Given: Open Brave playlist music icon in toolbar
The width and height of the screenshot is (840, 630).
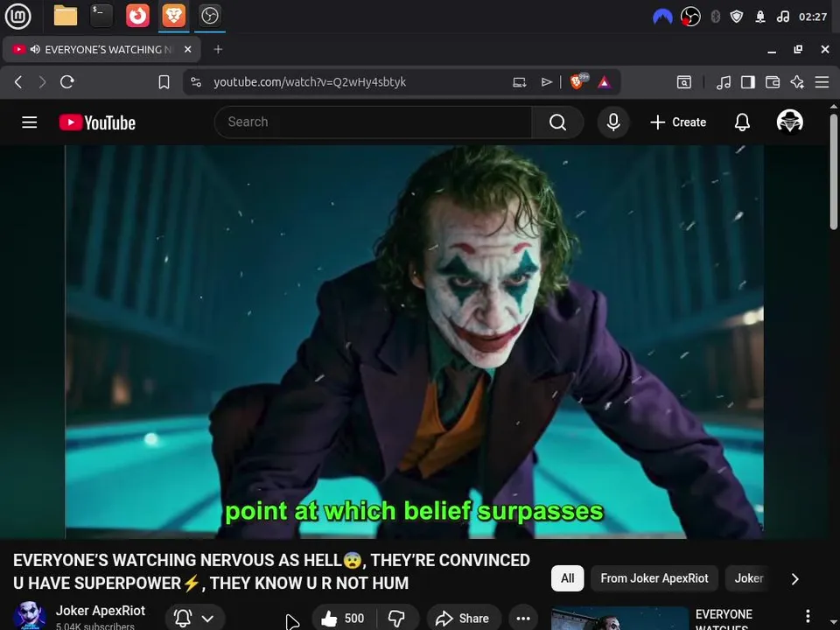Looking at the screenshot, I should [x=724, y=82].
